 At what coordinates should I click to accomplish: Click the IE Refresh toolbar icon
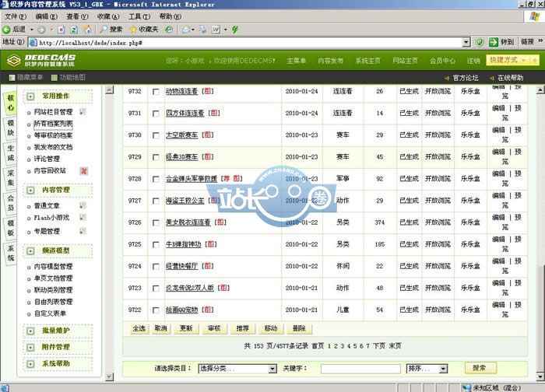tap(74, 30)
